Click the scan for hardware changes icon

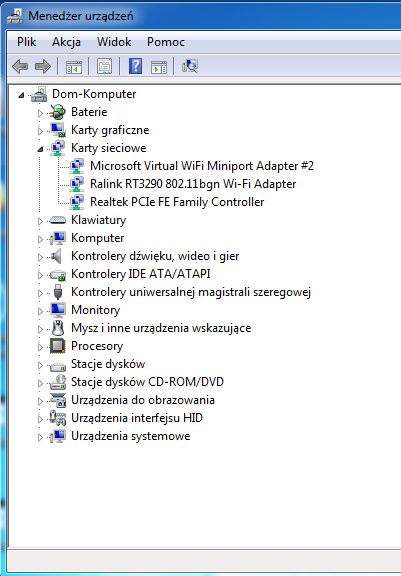click(190, 66)
